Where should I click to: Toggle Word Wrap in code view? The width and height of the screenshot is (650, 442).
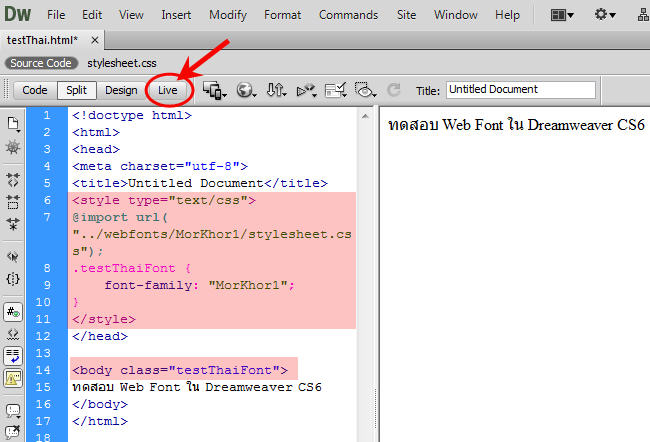point(13,356)
